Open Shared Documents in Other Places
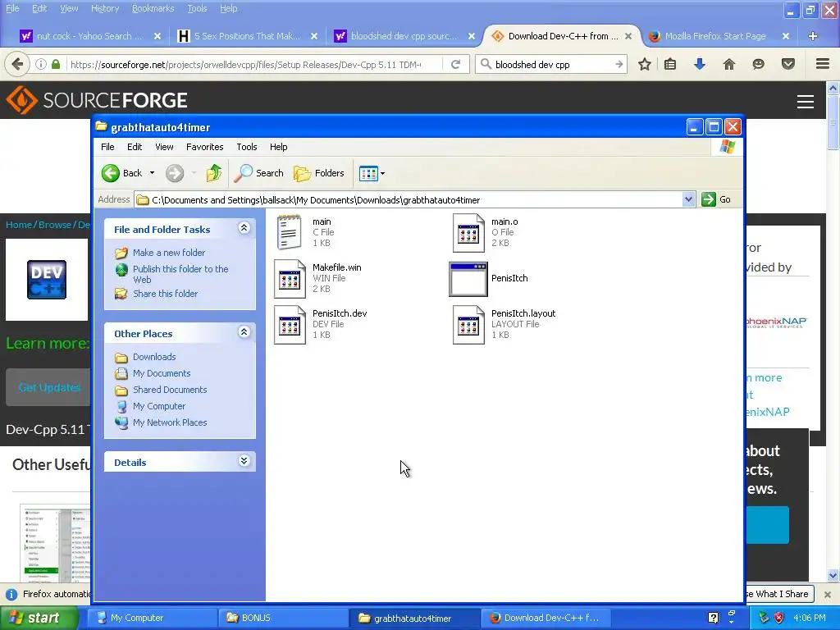 coord(170,390)
